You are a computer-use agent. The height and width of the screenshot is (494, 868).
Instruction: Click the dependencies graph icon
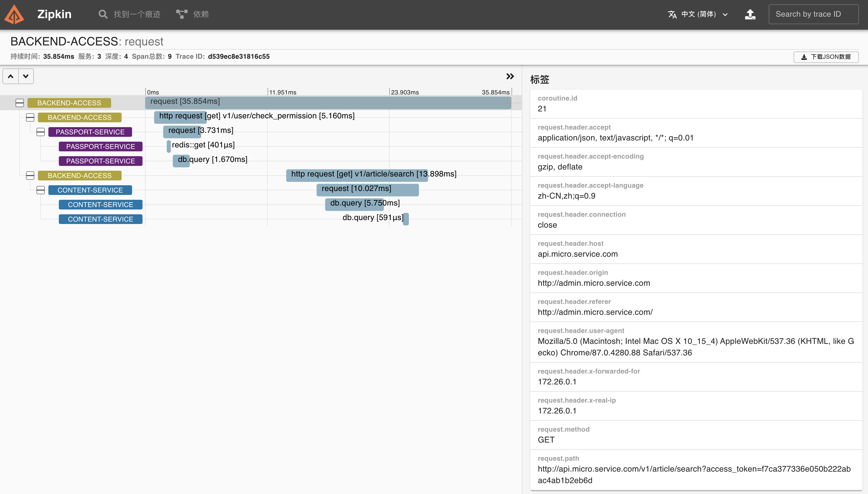point(182,14)
